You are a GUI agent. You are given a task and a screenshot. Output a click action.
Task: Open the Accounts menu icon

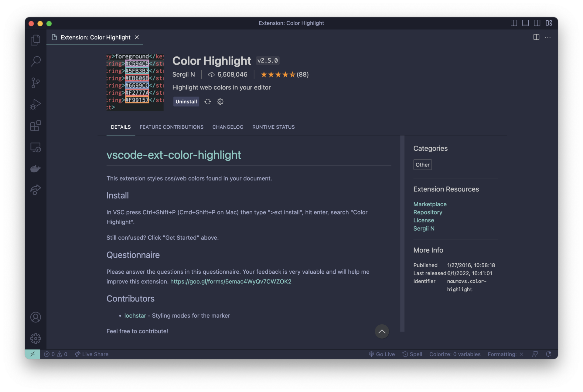pos(36,317)
